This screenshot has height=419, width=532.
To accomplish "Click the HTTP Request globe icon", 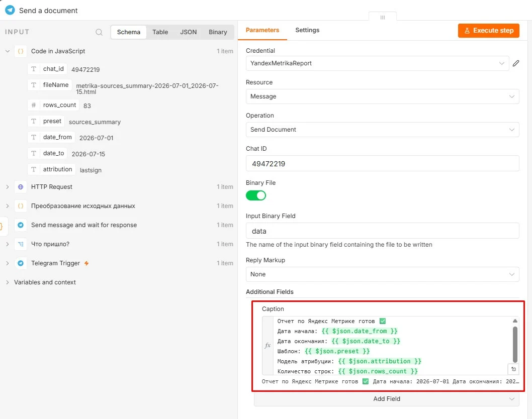I will tap(21, 187).
